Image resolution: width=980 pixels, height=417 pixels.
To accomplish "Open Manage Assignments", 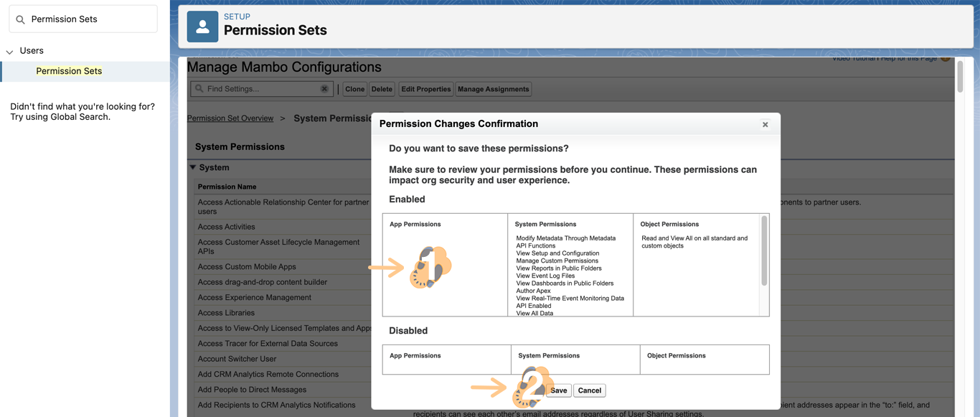I will [x=493, y=89].
